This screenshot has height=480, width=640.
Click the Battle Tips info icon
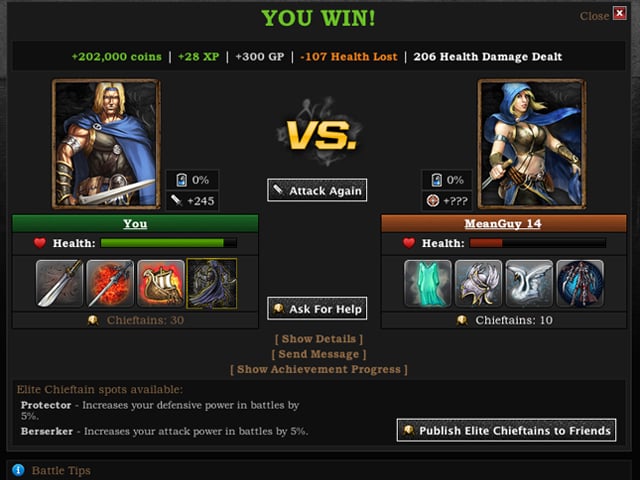pos(18,470)
